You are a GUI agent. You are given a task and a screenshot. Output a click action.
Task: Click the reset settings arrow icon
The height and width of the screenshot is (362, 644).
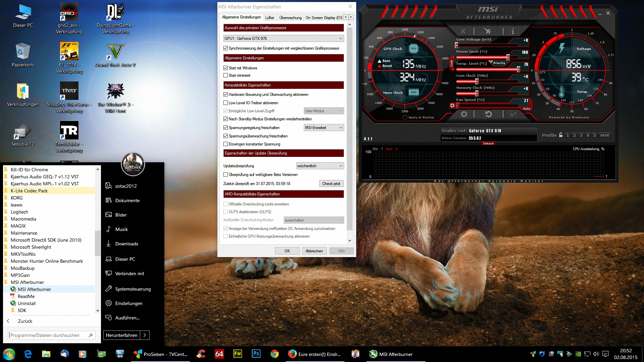coord(489,114)
